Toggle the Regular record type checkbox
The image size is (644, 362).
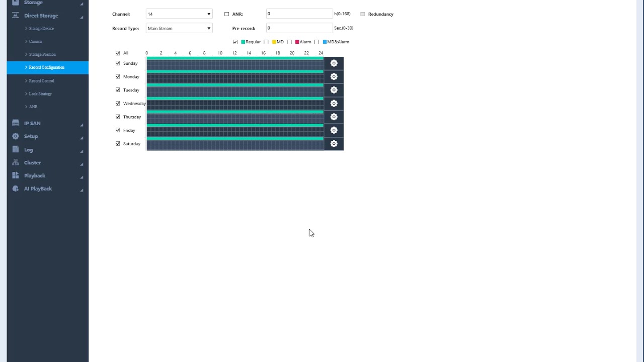point(235,42)
